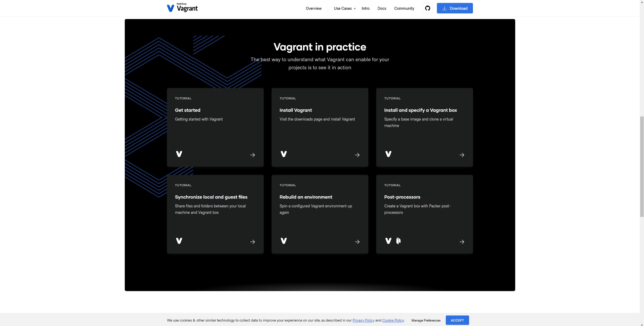Click arrow on Synchronize local and guest files card
The width and height of the screenshot is (644, 326).
(253, 242)
